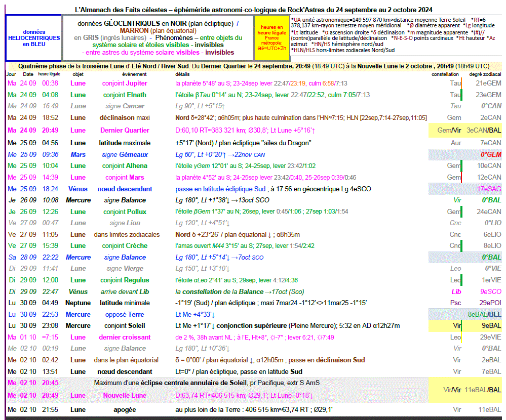Select the 'conjoint Crèche' event

125,245
